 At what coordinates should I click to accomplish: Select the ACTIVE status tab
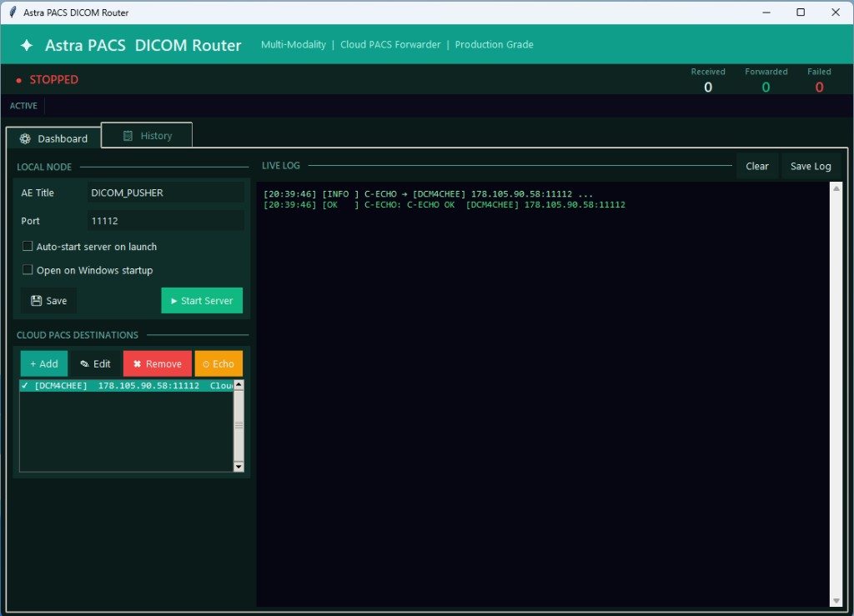pyautogui.click(x=23, y=106)
